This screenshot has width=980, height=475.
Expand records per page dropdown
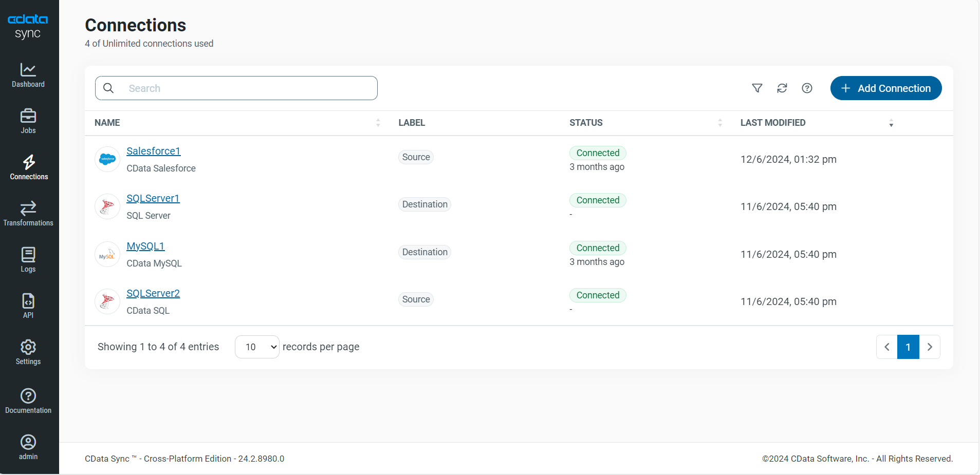tap(257, 347)
